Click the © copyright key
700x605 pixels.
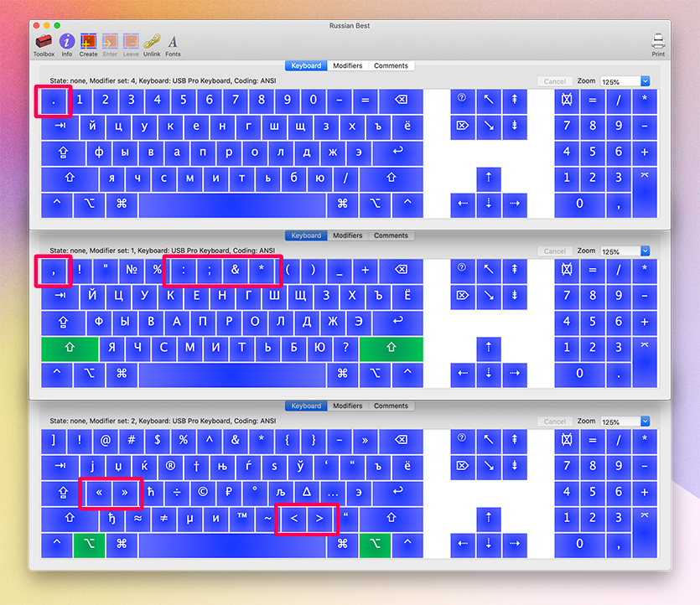click(x=203, y=494)
